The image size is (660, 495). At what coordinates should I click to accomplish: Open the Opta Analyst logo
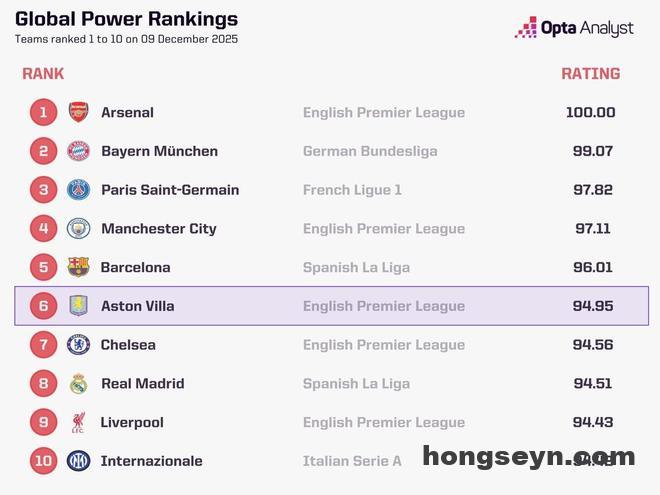[574, 28]
